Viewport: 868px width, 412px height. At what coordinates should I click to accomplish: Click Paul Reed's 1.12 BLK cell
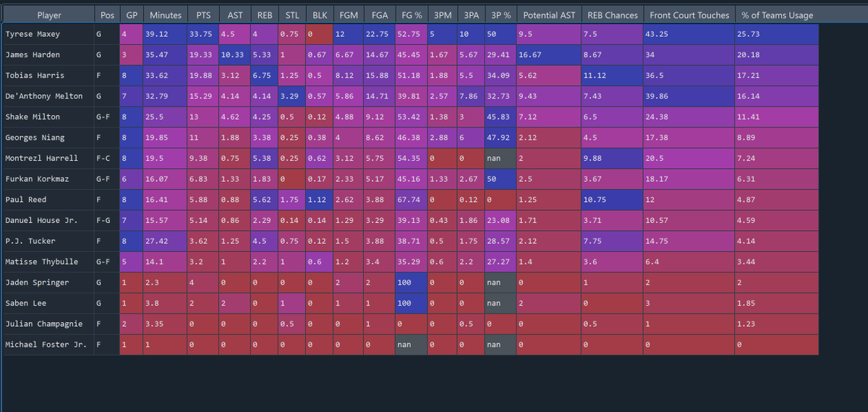(320, 200)
